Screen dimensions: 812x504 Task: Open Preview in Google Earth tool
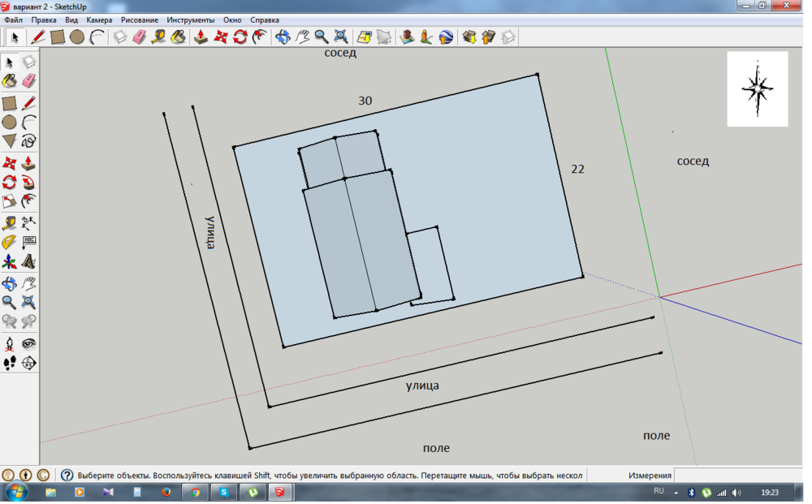click(446, 37)
